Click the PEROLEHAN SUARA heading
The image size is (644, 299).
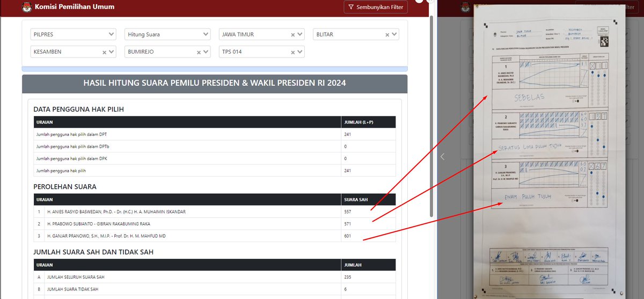[65, 187]
